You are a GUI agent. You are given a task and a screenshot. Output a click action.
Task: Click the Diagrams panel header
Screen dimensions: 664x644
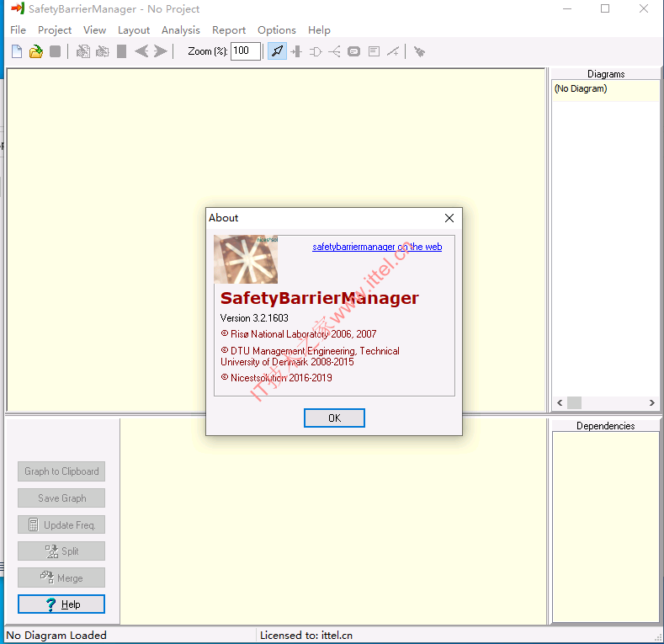pos(606,74)
